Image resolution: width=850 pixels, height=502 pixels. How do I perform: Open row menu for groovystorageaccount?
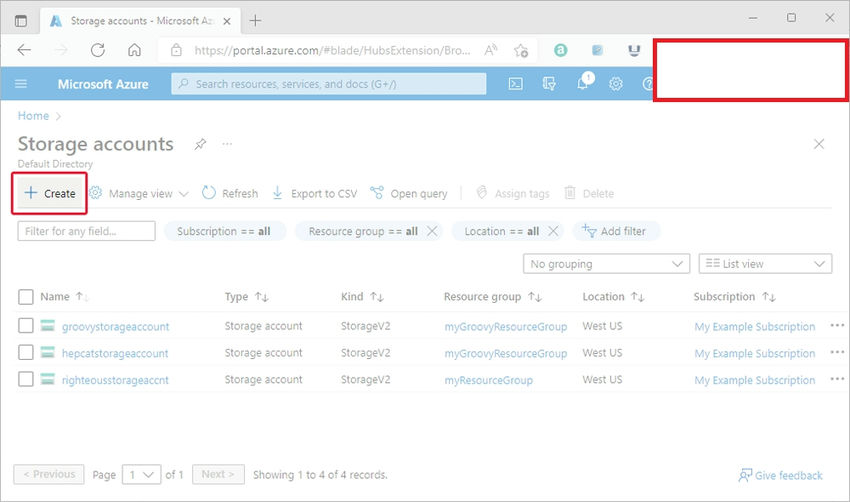click(837, 326)
